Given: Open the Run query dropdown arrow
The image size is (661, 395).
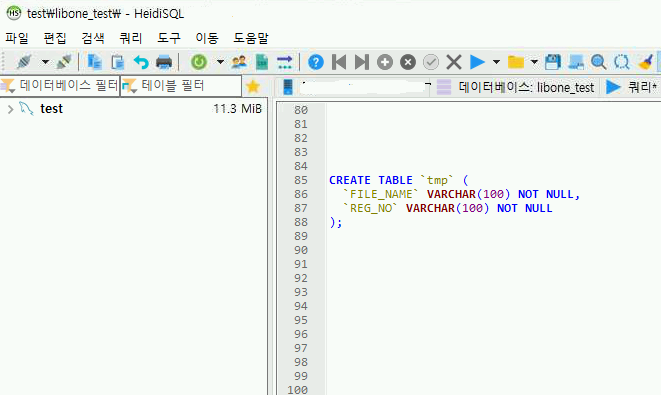Looking at the screenshot, I should point(497,62).
